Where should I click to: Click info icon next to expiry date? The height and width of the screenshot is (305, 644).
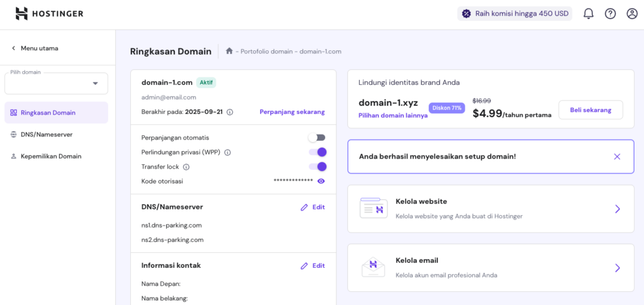click(230, 112)
